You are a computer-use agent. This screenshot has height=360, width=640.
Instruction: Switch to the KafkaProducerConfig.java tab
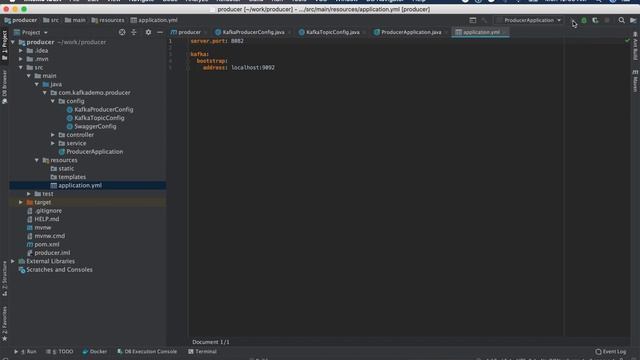pos(253,32)
